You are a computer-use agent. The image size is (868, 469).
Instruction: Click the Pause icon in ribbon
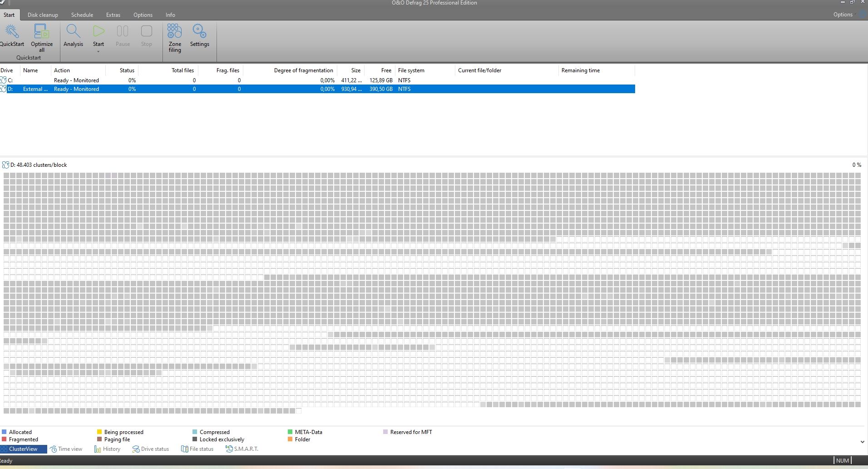(x=123, y=32)
